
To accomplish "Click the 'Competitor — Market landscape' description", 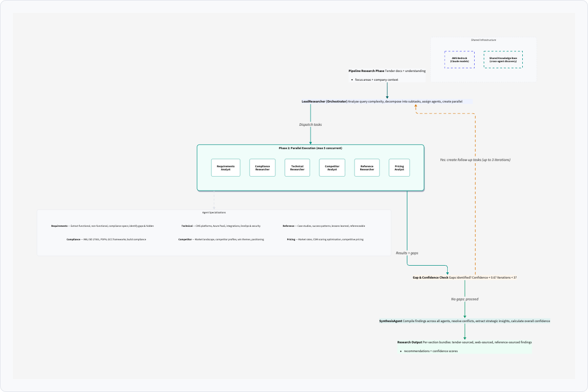I will tap(221, 239).
